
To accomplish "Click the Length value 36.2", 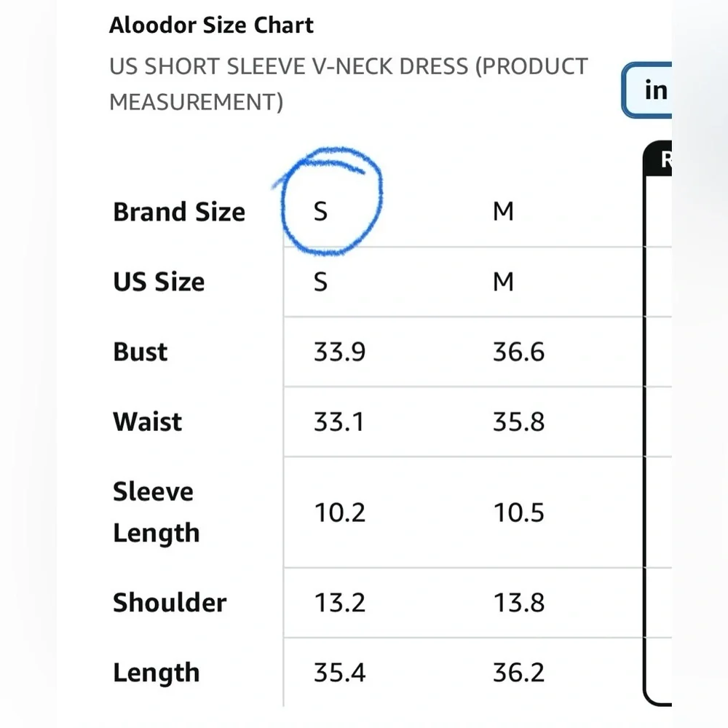I will [518, 673].
